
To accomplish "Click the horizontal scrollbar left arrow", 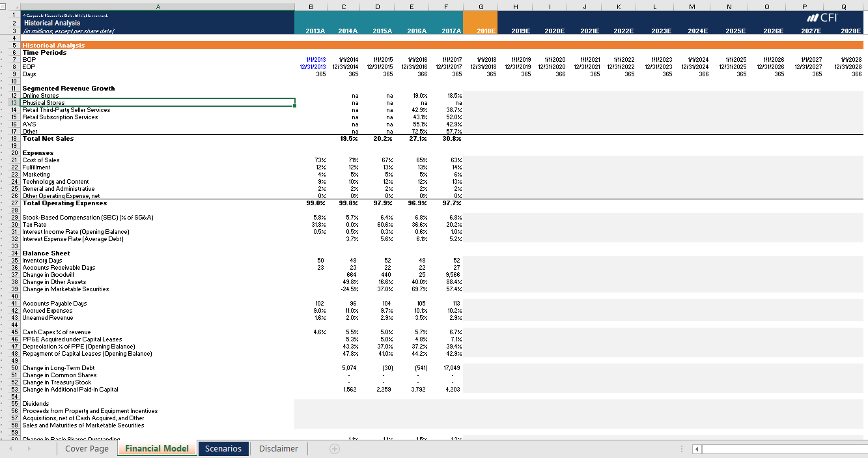I will [x=697, y=449].
